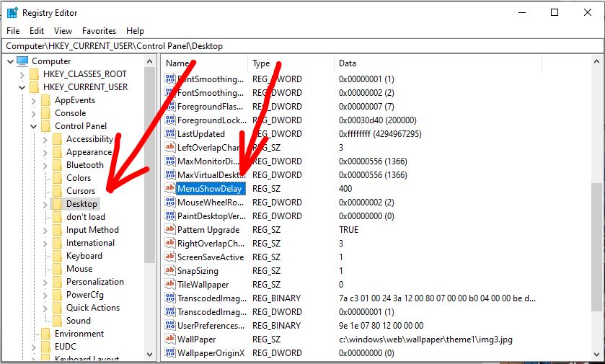
Task: Click the WallpaperOriginX DWORD icon
Action: (x=169, y=352)
